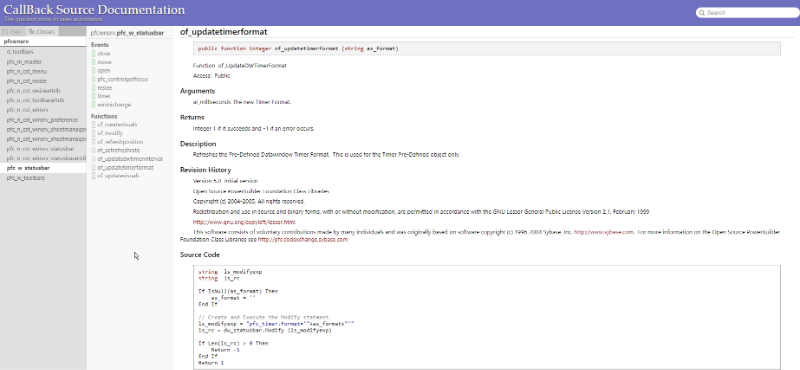Open the pfc.codexchange.sybase.com link
This screenshot has height=370, width=800.
[x=303, y=239]
